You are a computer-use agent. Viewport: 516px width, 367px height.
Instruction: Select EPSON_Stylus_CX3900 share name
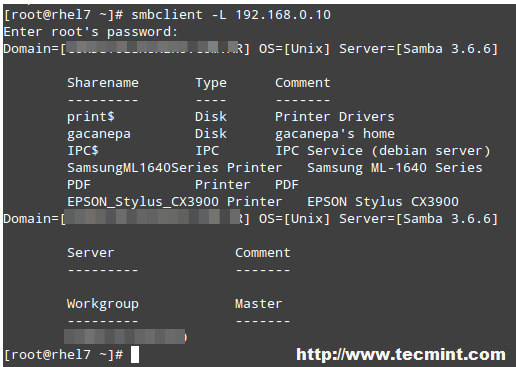pos(143,202)
